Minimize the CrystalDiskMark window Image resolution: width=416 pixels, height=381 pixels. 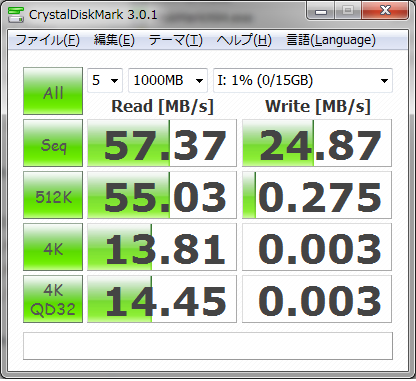pos(321,11)
